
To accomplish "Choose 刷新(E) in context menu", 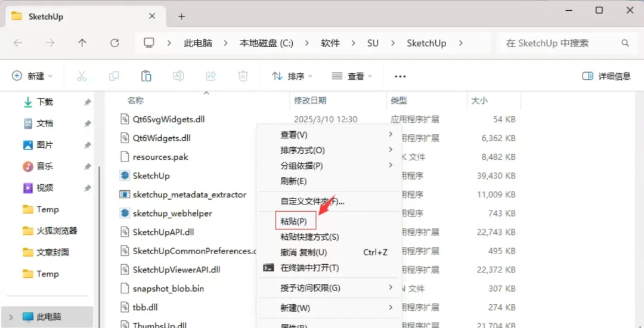I will [x=329, y=181].
